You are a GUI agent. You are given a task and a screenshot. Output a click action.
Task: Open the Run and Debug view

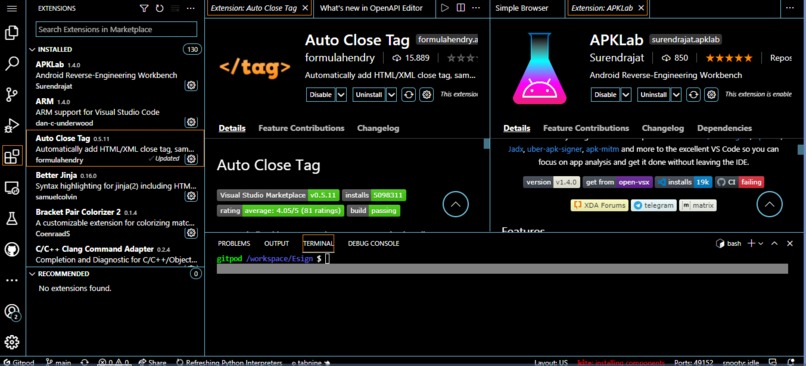point(11,125)
